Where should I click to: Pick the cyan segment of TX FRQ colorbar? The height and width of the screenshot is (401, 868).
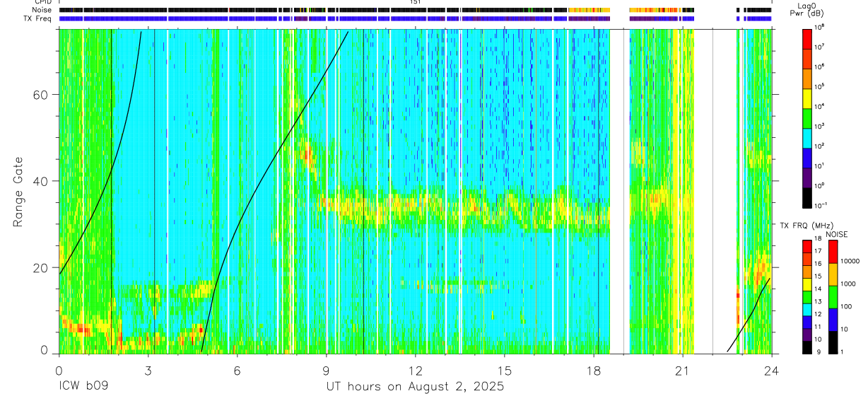(x=807, y=309)
